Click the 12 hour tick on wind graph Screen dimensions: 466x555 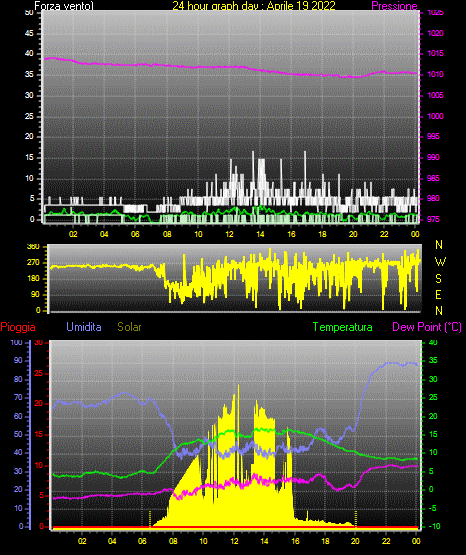click(229, 234)
